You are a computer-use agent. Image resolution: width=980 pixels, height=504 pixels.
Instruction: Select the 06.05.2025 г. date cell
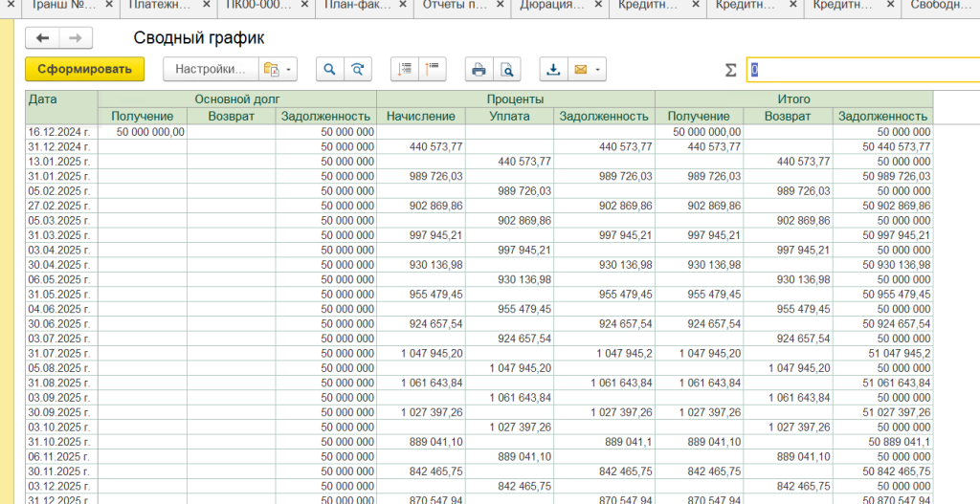(x=62, y=279)
